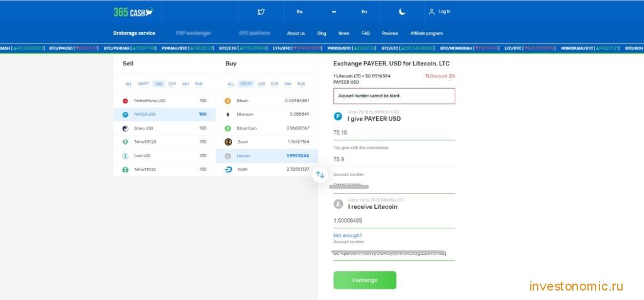The height and width of the screenshot is (300, 644).
Task: Select UAH filter in Sell column
Action: coord(186,84)
